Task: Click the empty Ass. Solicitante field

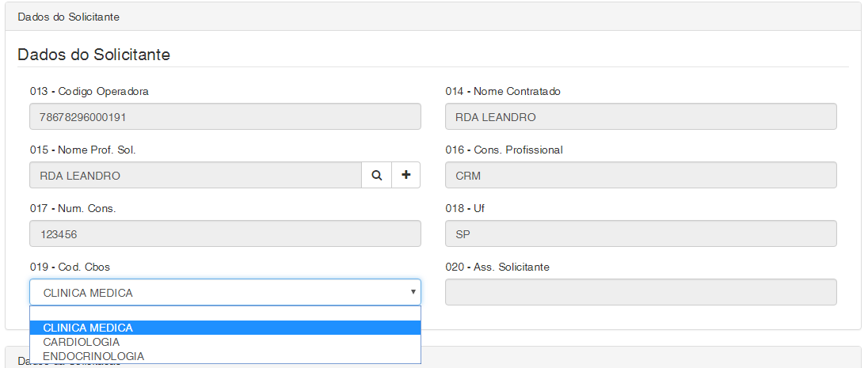Action: pos(641,292)
